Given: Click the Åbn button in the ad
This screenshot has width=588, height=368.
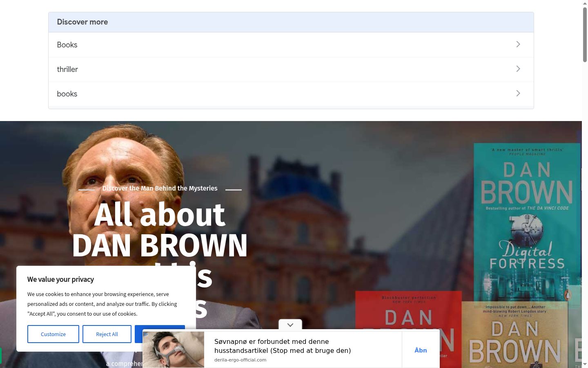Looking at the screenshot, I should click(421, 350).
